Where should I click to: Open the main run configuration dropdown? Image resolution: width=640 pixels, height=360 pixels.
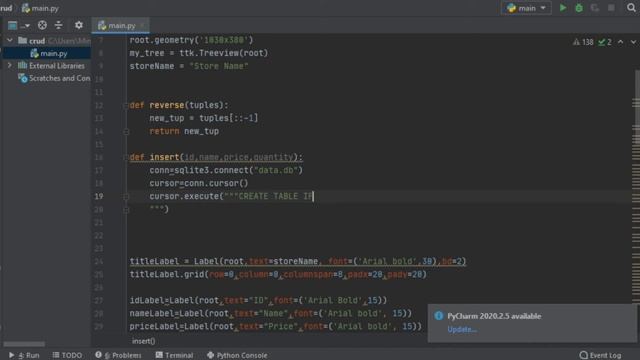pyautogui.click(x=526, y=8)
